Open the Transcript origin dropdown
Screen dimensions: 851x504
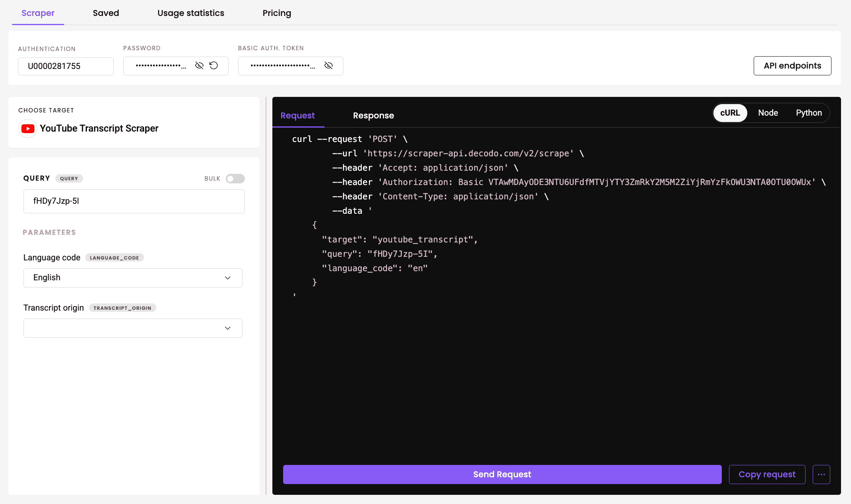click(x=133, y=328)
